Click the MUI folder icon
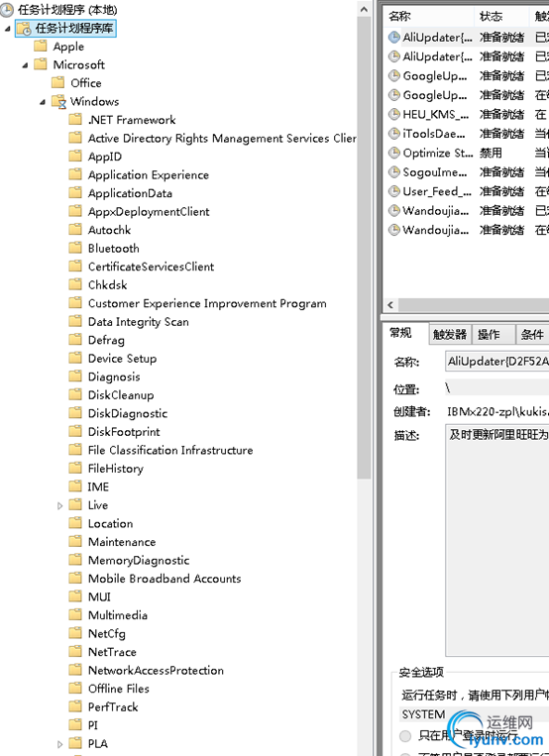 click(x=75, y=596)
